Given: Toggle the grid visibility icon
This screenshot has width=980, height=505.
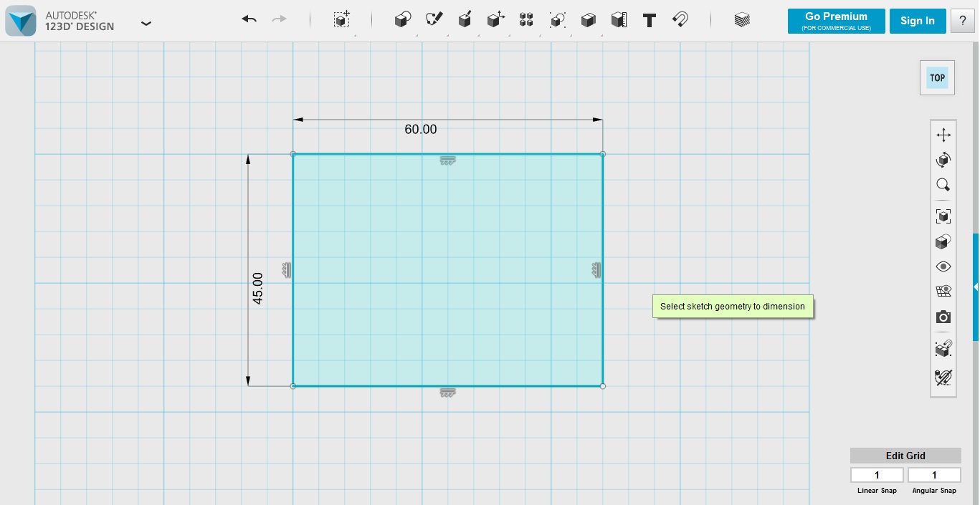Looking at the screenshot, I should pyautogui.click(x=943, y=292).
